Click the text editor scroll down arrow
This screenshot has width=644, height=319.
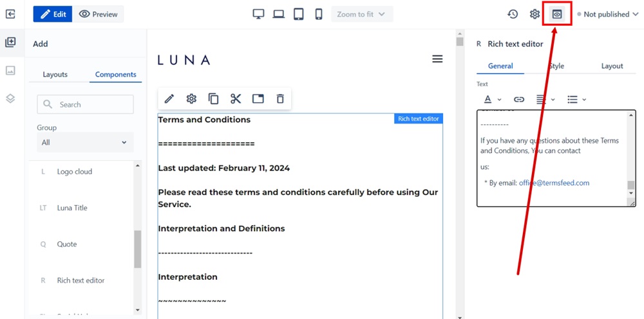click(631, 193)
